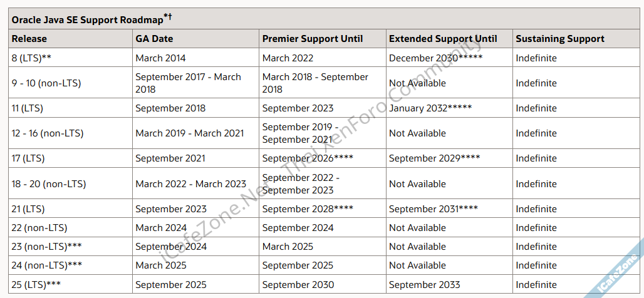Screen dimensions: 644x298
Task: Select the 'Extended Support Until' column header
Action: 443,39
